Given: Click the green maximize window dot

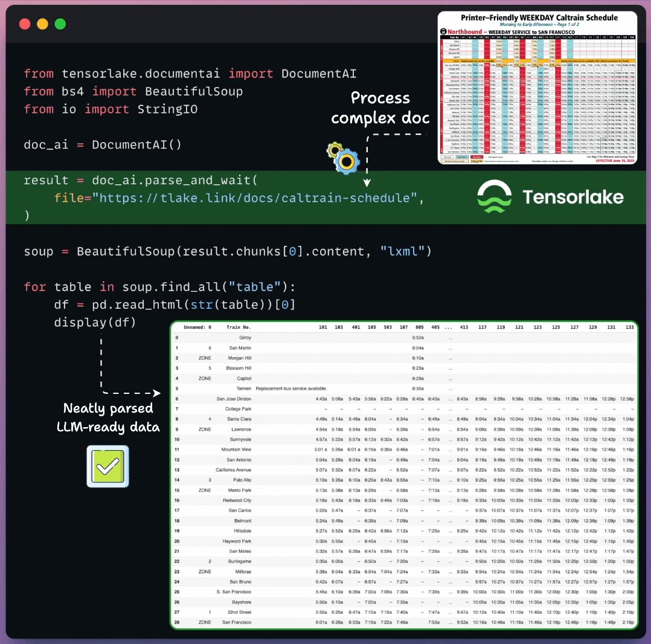Looking at the screenshot, I should point(60,24).
